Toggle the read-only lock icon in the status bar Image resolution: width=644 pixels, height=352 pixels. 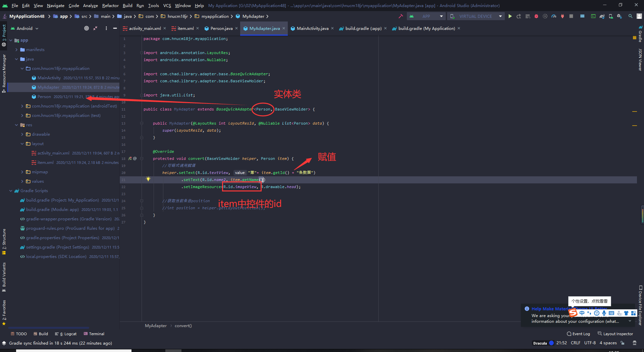[x=623, y=343]
